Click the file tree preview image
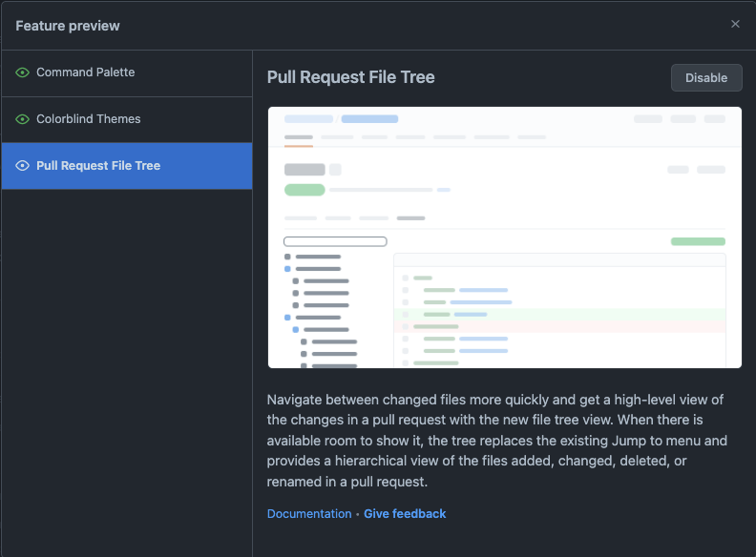The width and height of the screenshot is (756, 557). [x=504, y=237]
